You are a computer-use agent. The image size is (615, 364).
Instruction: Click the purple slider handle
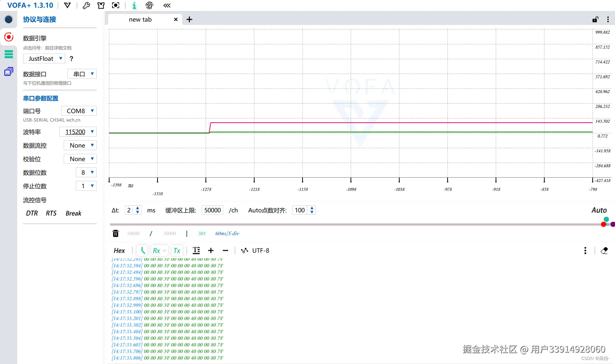click(x=613, y=224)
